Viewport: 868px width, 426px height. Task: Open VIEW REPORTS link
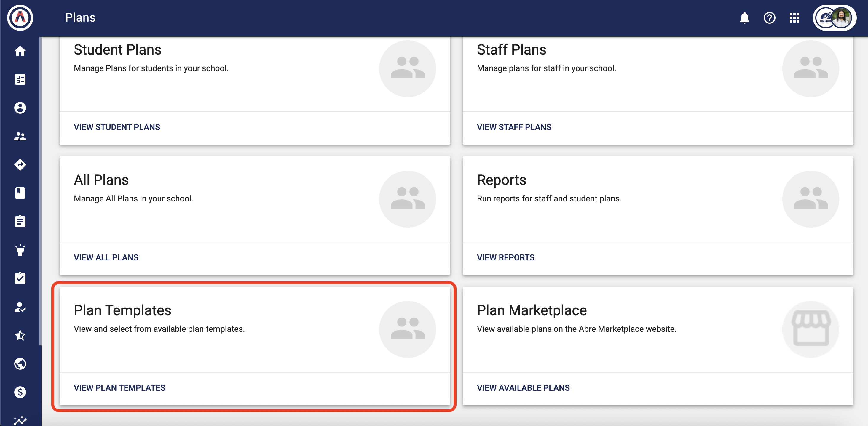tap(505, 258)
